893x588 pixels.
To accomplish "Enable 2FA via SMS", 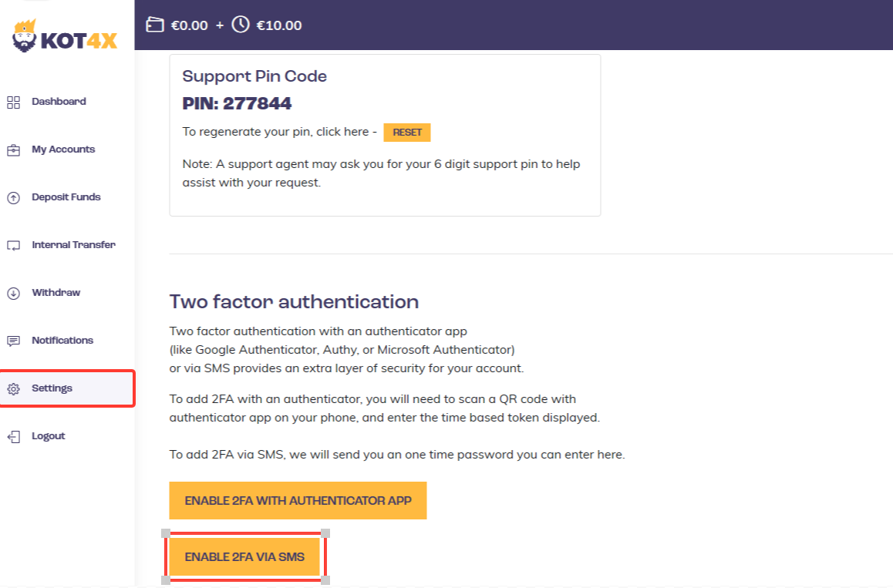I will click(245, 556).
